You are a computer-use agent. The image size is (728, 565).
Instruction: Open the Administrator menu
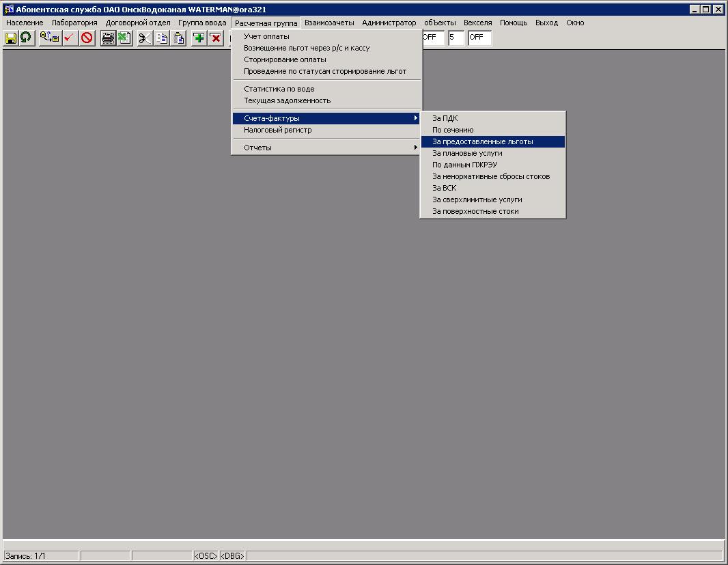coord(389,23)
